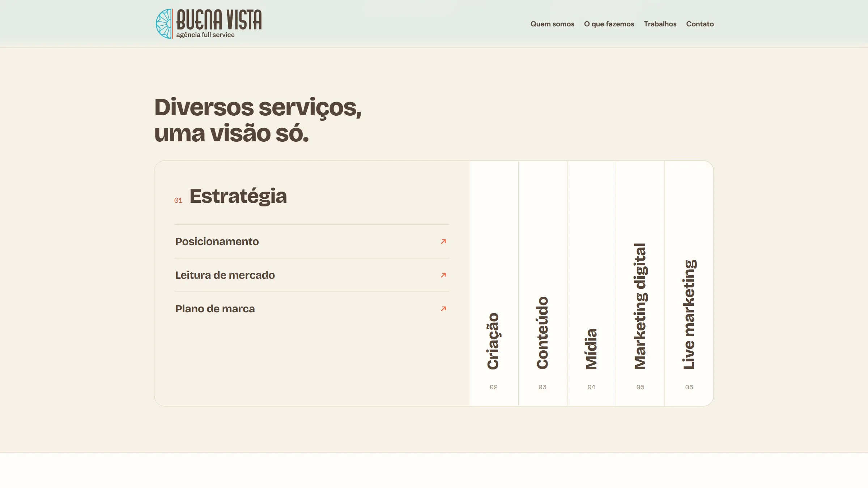Click the Diversos serviços, uma visão só heading
The image size is (868, 488).
click(258, 120)
